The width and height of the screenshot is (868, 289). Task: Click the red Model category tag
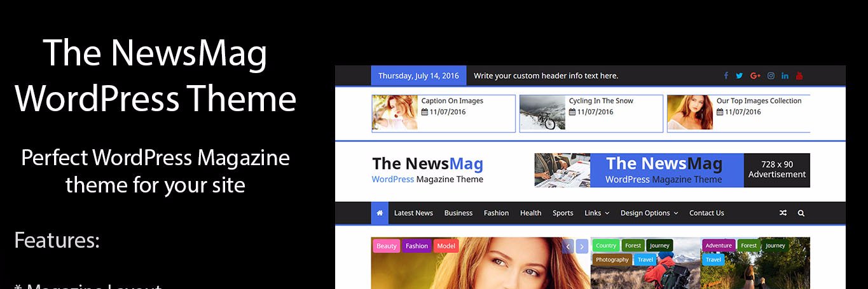[446, 246]
